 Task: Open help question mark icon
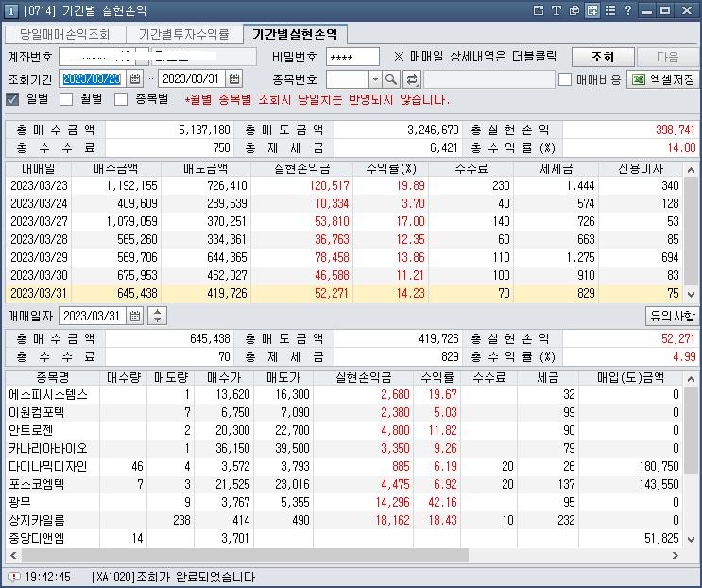(627, 10)
